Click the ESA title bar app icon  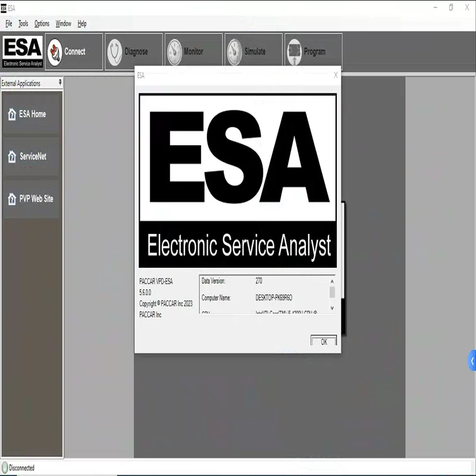(x=4, y=8)
